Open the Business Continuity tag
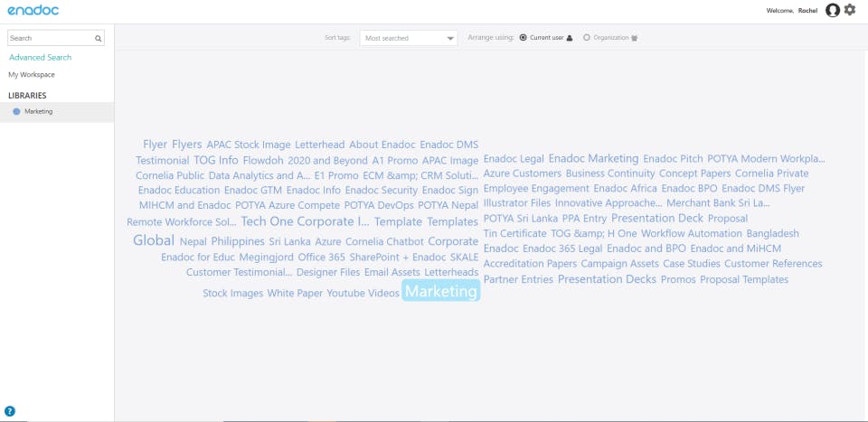868x422 pixels. 610,173
